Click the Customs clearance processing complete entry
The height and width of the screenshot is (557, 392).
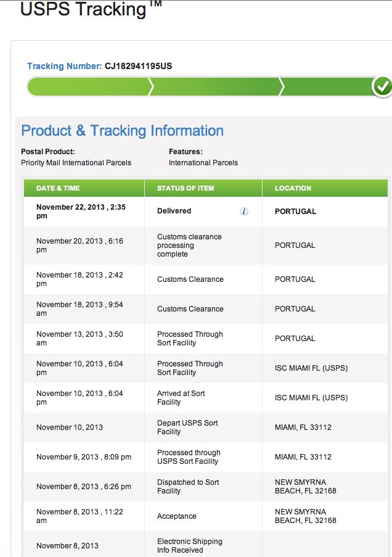point(189,245)
